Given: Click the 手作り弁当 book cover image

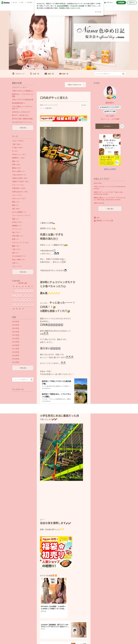Looking at the screenshot, I should point(110,150).
